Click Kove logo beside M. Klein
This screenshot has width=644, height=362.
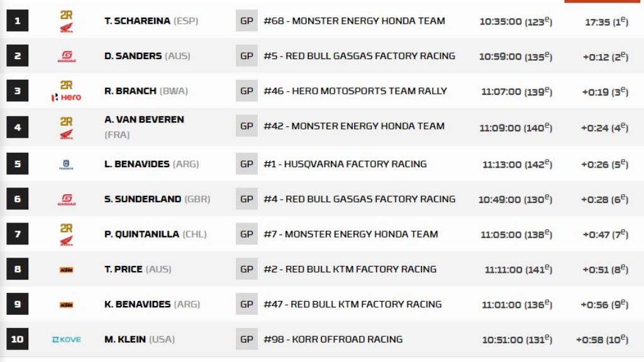(66, 339)
